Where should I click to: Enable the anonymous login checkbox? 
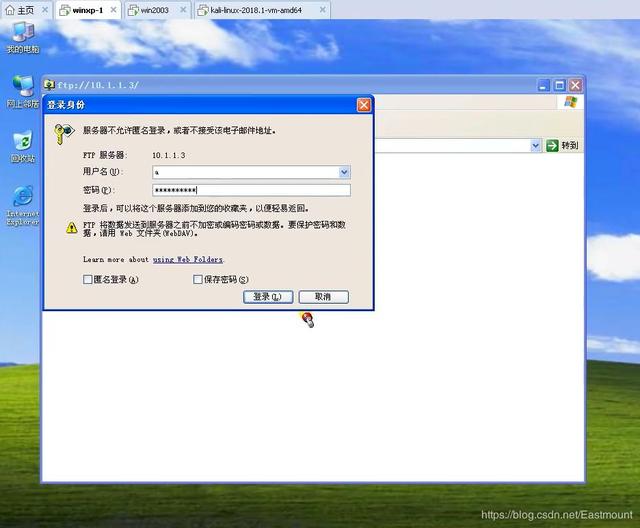(x=87, y=280)
